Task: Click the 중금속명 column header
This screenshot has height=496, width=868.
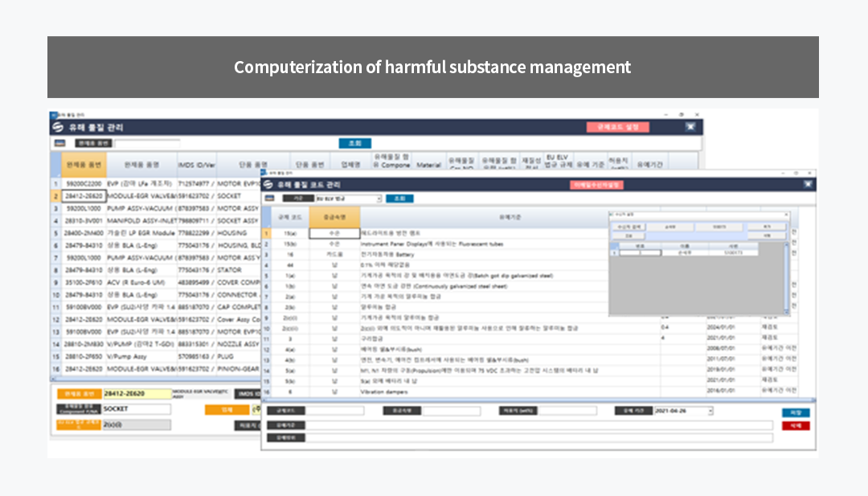Action: coord(334,217)
